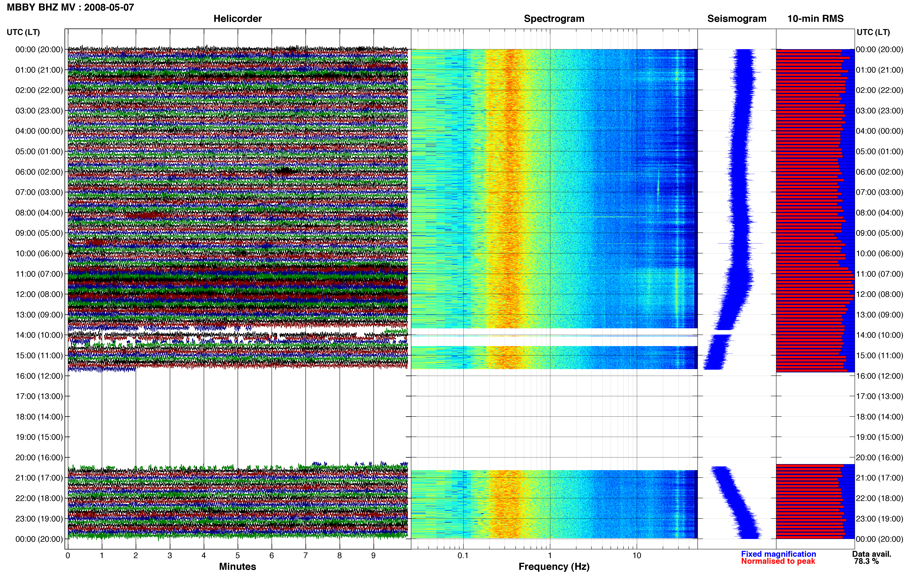Click the 'Data avail.' label
The height and width of the screenshot is (578, 924).
tap(871, 554)
